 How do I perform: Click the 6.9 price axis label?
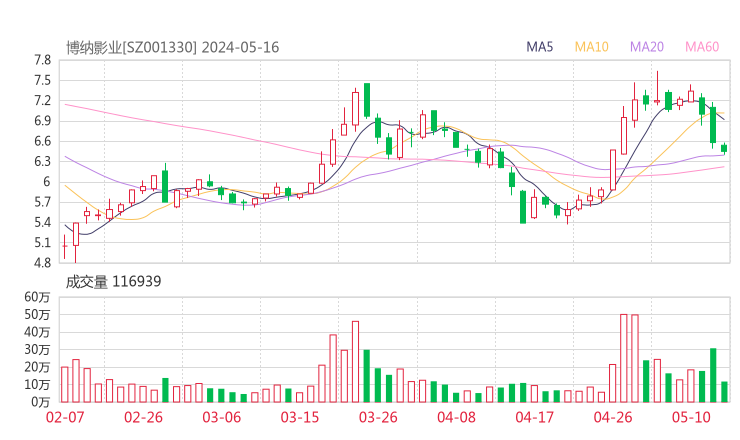(42, 121)
